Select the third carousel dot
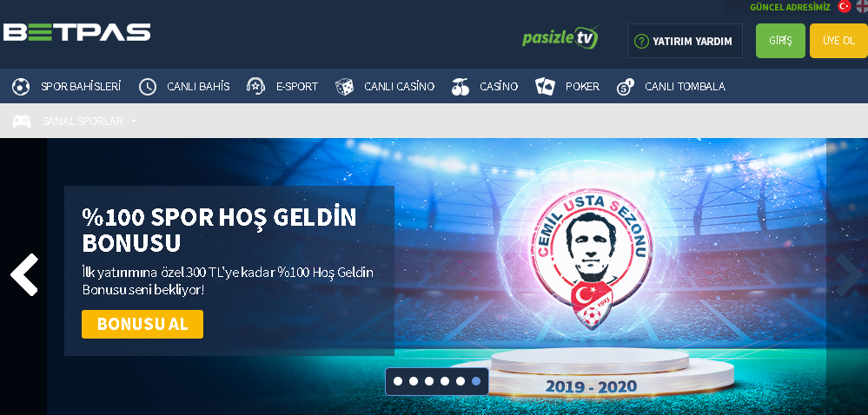The height and width of the screenshot is (415, 868). coord(429,381)
